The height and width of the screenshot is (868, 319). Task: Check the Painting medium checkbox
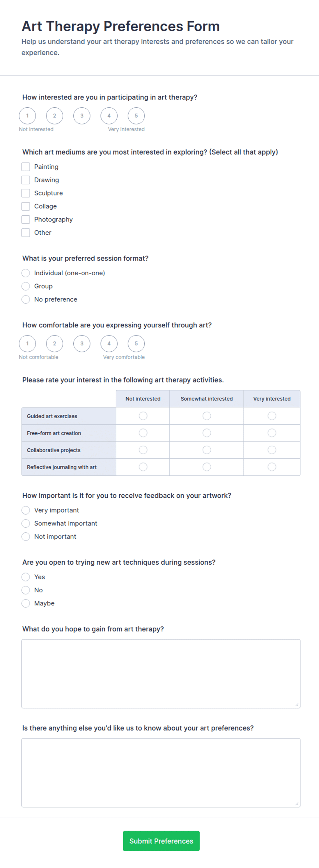tap(26, 167)
